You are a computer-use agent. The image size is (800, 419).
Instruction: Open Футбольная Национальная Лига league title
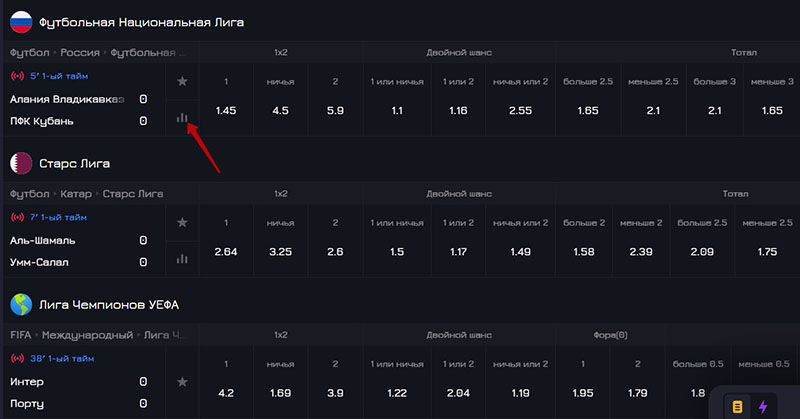point(141,22)
